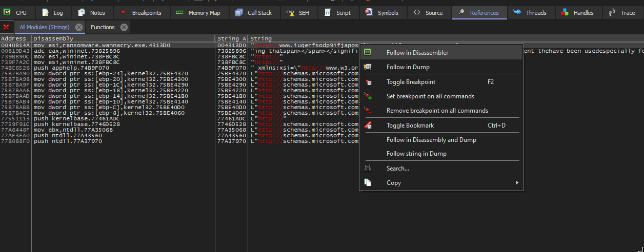This screenshot has height=252, width=644.
Task: Click disassembly 'push kernelbase.7746D528'
Action: 77,124
